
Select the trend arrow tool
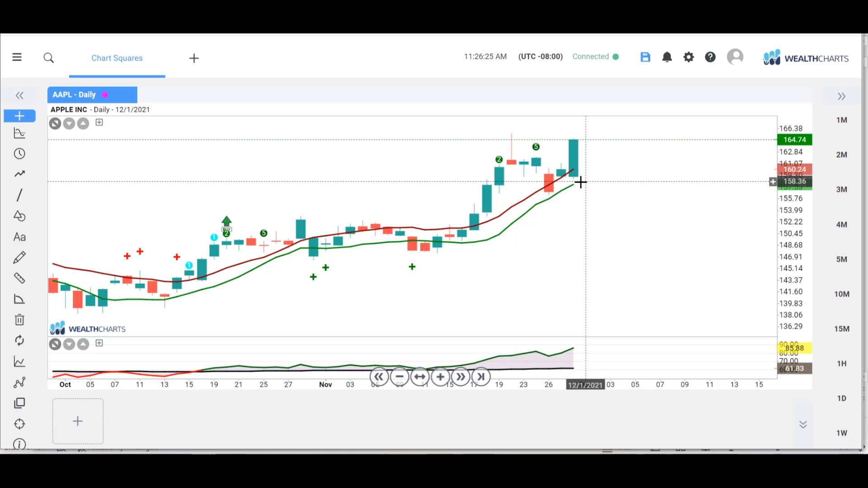(x=19, y=174)
